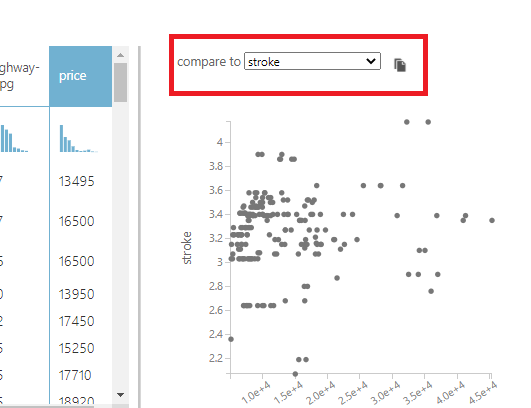This screenshot has height=408, width=531.
Task: Click the "compare to" label
Action: click(209, 62)
